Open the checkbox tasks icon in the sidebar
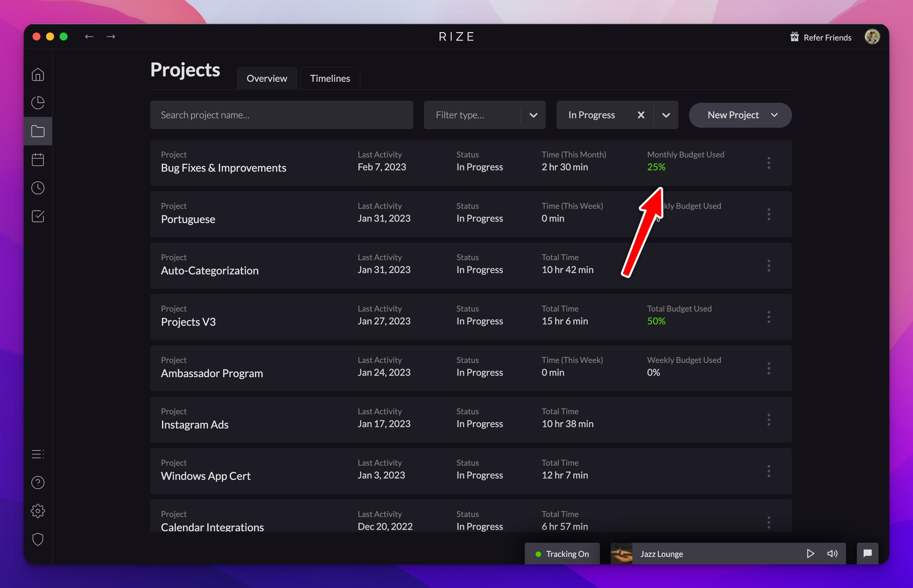Viewport: 913px width, 588px height. [38, 216]
